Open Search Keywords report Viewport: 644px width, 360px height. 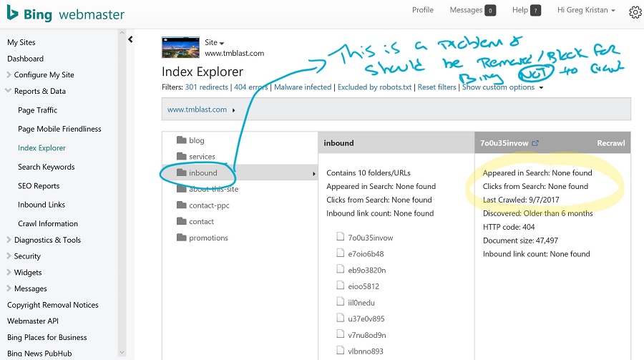47,167
